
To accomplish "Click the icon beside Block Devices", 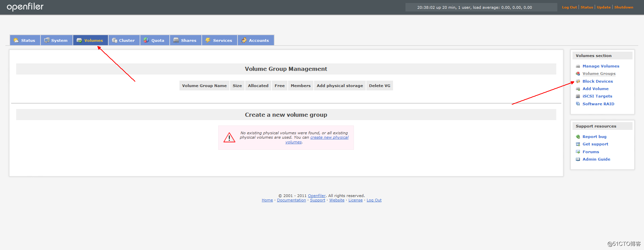I will click(x=578, y=81).
